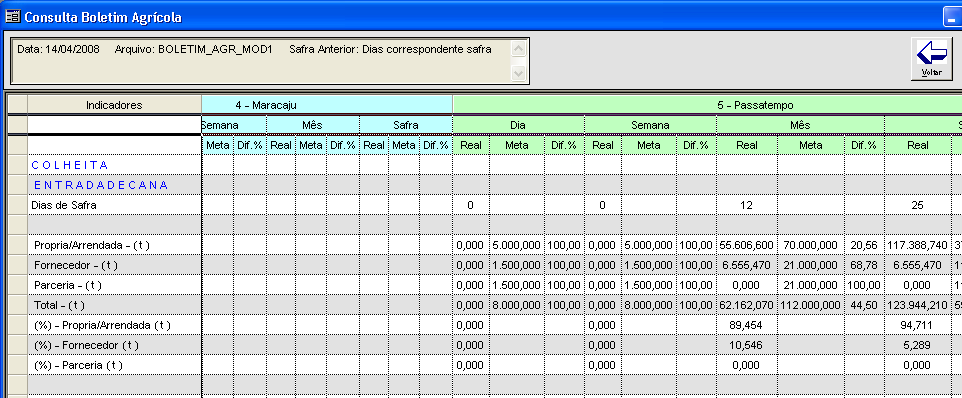Click the window icon beside Consulta Boletim Agrícola

tap(12, 17)
